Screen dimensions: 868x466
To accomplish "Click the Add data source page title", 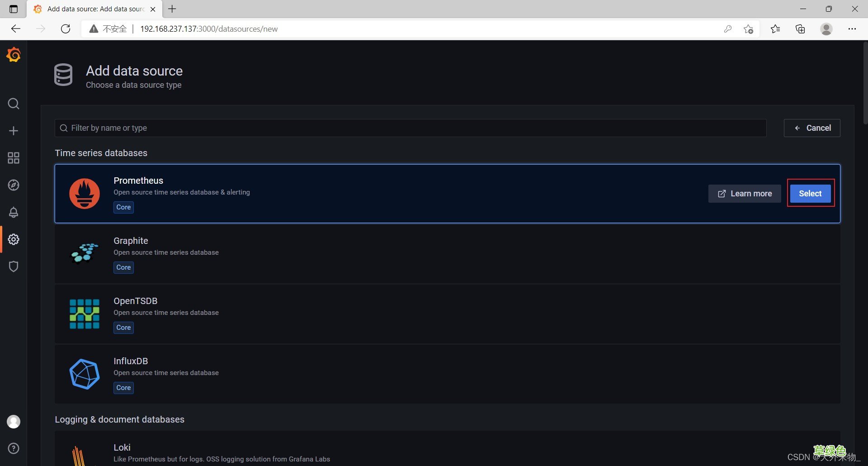I will [134, 71].
